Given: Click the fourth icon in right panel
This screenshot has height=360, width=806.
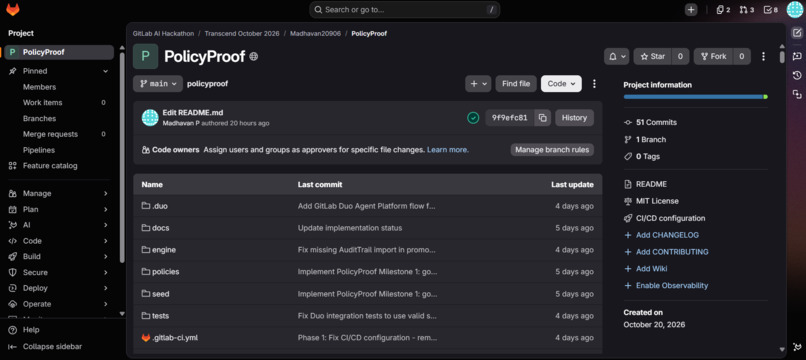Looking at the screenshot, I should (797, 94).
